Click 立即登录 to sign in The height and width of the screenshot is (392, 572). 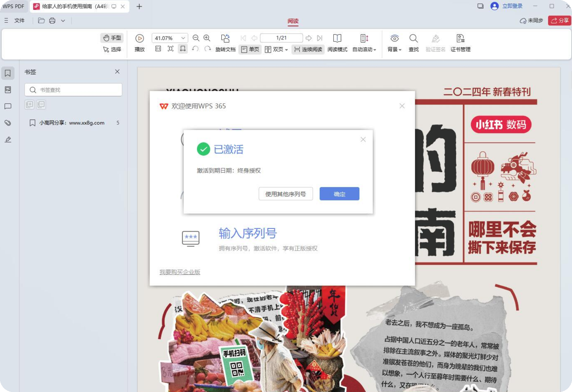tap(512, 6)
